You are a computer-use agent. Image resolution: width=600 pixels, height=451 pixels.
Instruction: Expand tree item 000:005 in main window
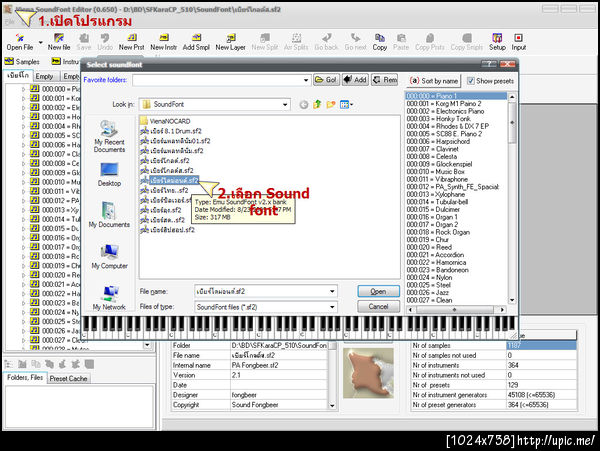point(23,135)
